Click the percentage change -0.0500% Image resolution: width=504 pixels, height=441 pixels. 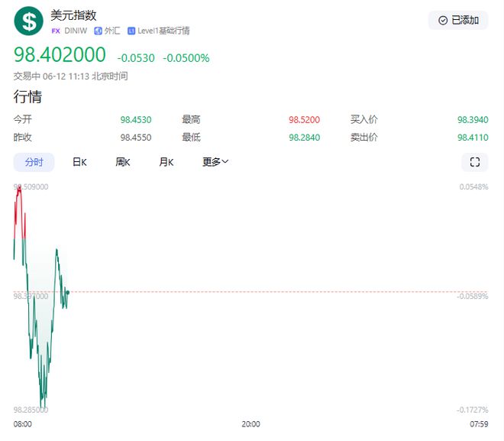point(186,58)
